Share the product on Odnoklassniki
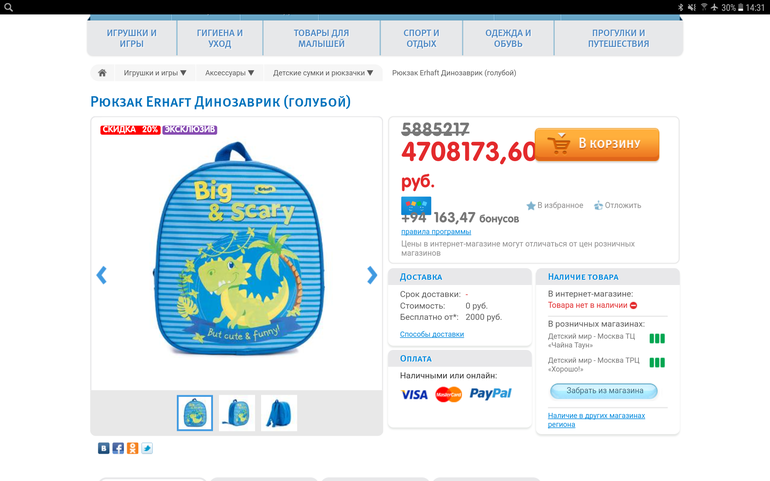The height and width of the screenshot is (481, 770). (133, 448)
